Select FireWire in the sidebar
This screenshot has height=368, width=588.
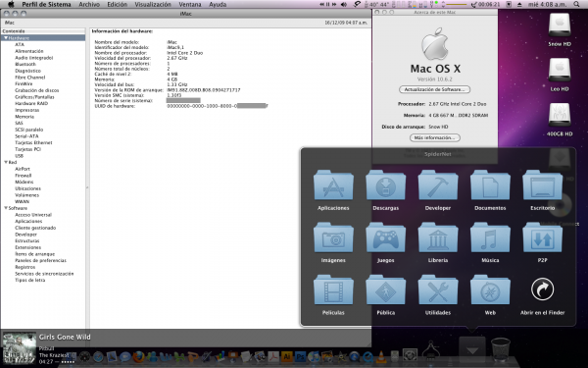tap(24, 83)
